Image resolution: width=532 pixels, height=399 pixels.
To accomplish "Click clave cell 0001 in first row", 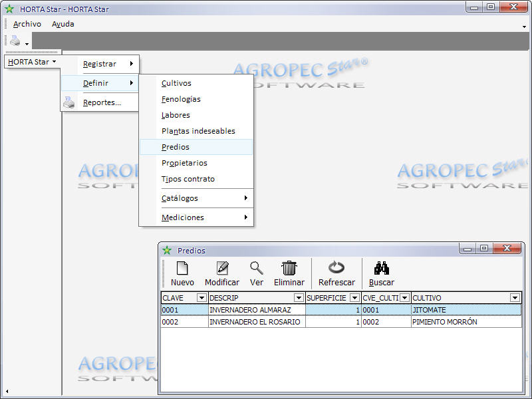I will (185, 310).
